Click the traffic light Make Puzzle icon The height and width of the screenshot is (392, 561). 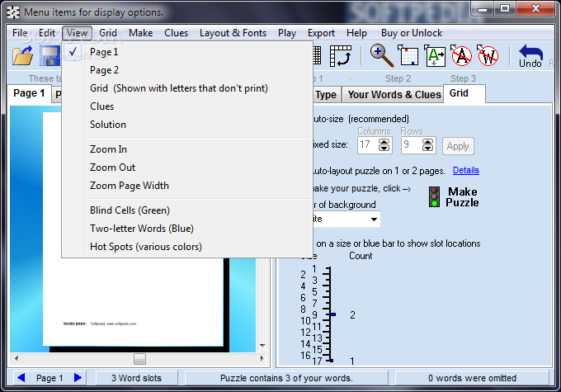(434, 196)
